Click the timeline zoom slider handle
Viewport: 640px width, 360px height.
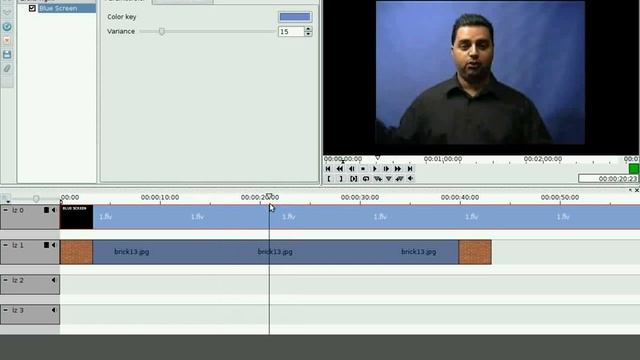click(x=36, y=199)
